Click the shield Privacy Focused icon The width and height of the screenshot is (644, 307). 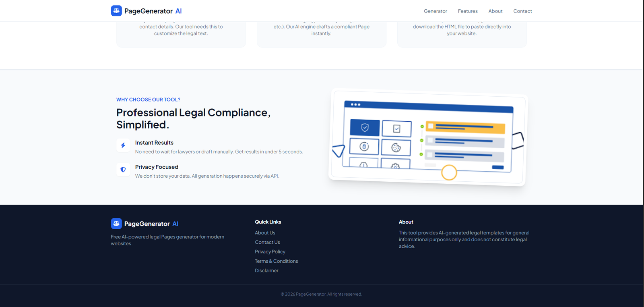123,170
